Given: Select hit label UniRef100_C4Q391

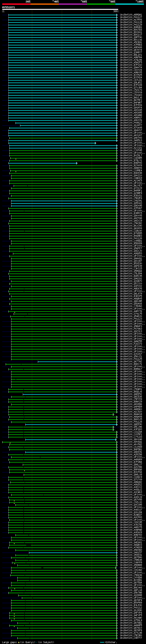Looking at the screenshot, I should click(x=131, y=201).
